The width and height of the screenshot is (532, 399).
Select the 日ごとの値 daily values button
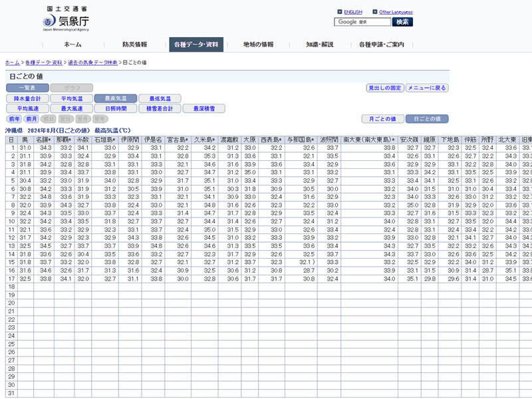point(427,119)
